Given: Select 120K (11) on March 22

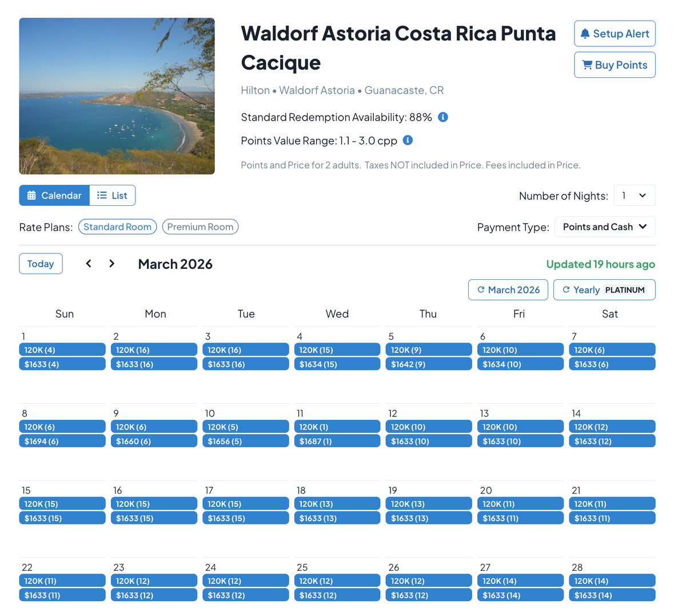Looking at the screenshot, I should [x=62, y=581].
